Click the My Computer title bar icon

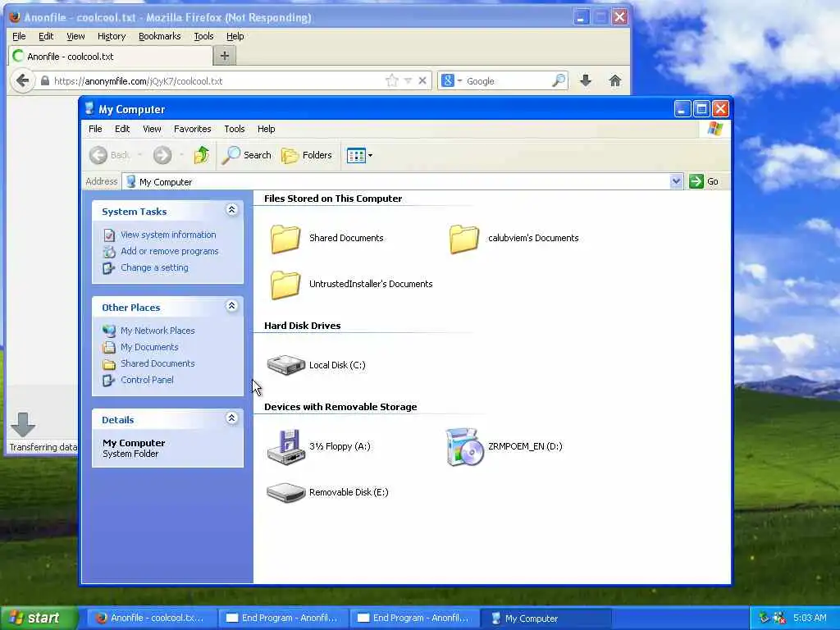coord(89,109)
